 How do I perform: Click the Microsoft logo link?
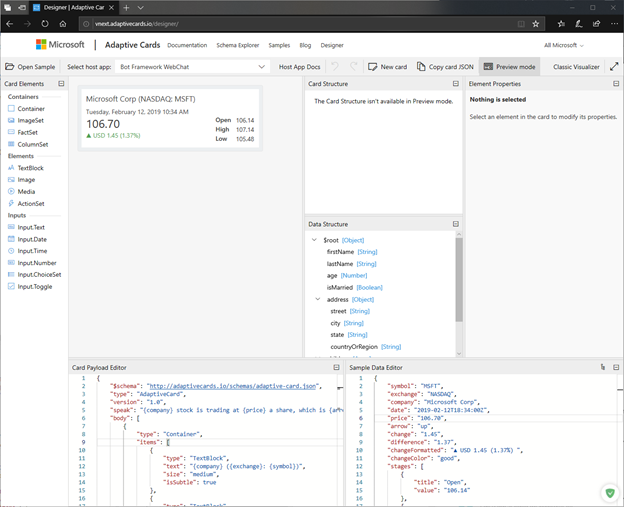point(60,45)
